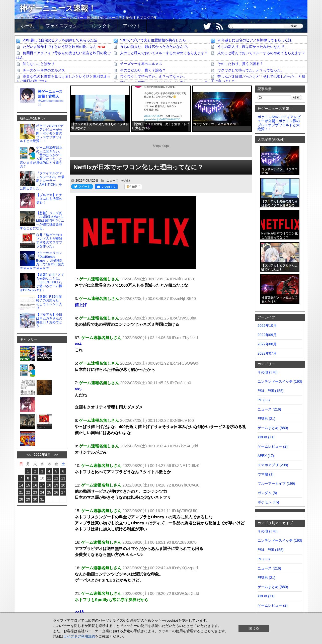The image size is (322, 644).
Task: Open category ポケモン (15)
Action: pos(268,502)
